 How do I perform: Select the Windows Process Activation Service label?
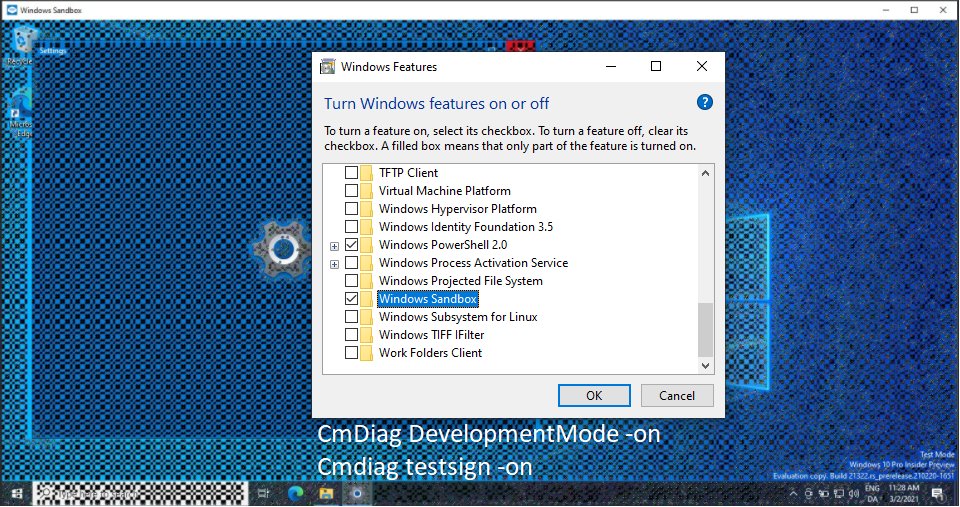tap(473, 263)
